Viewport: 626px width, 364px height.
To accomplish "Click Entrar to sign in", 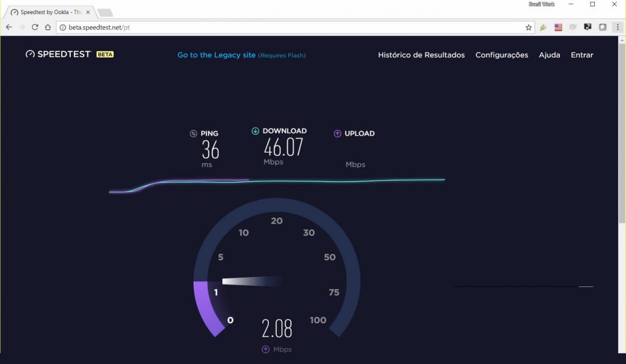I will (x=581, y=55).
